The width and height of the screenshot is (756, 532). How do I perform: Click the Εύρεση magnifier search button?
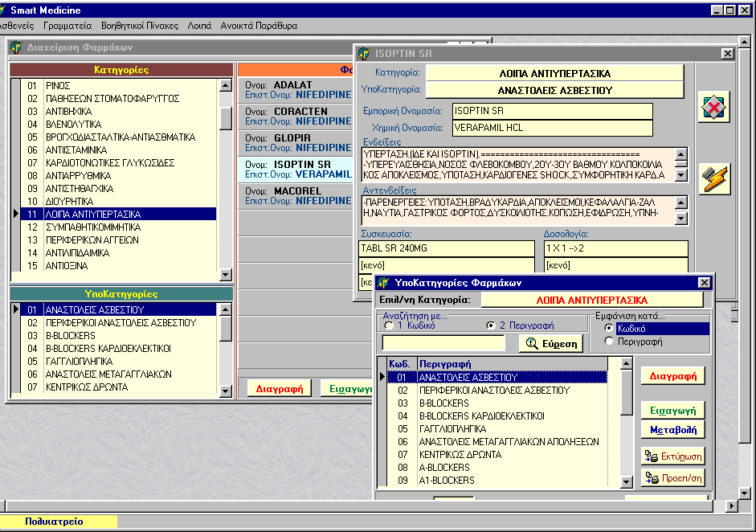pyautogui.click(x=551, y=343)
